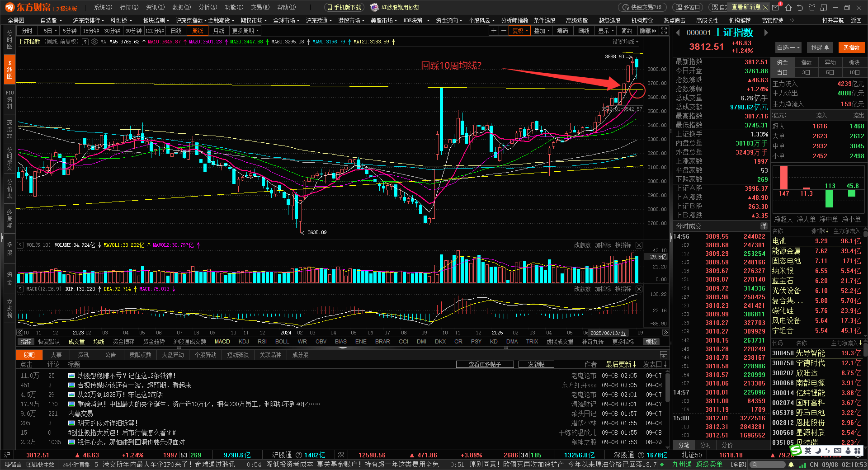
Task: Hide the right panel with 隐藏 button
Action: tap(648, 31)
